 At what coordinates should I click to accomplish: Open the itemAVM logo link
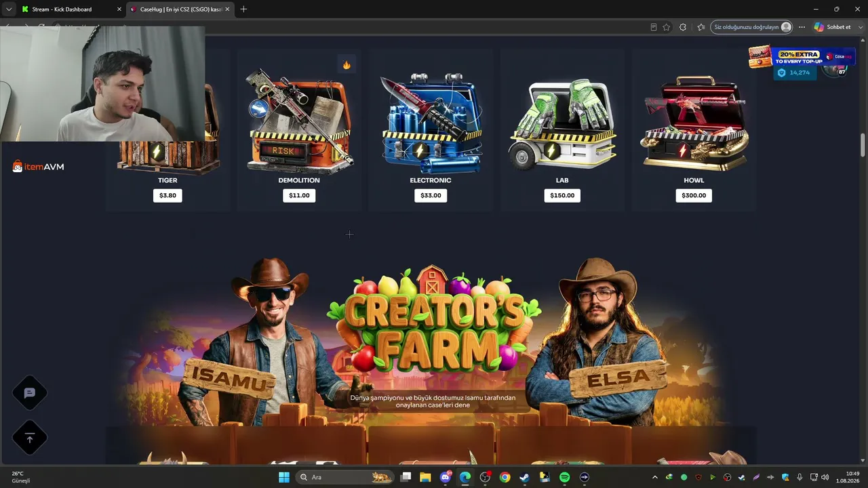click(39, 167)
